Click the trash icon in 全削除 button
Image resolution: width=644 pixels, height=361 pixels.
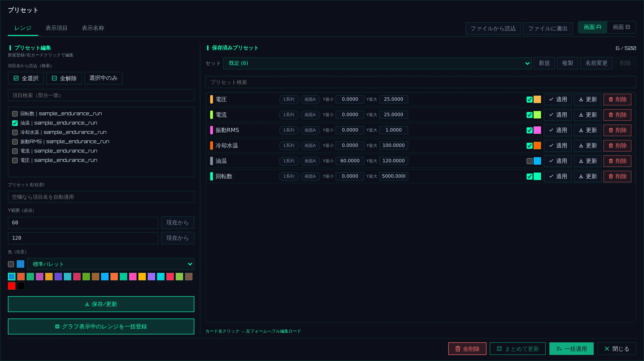pyautogui.click(x=458, y=349)
